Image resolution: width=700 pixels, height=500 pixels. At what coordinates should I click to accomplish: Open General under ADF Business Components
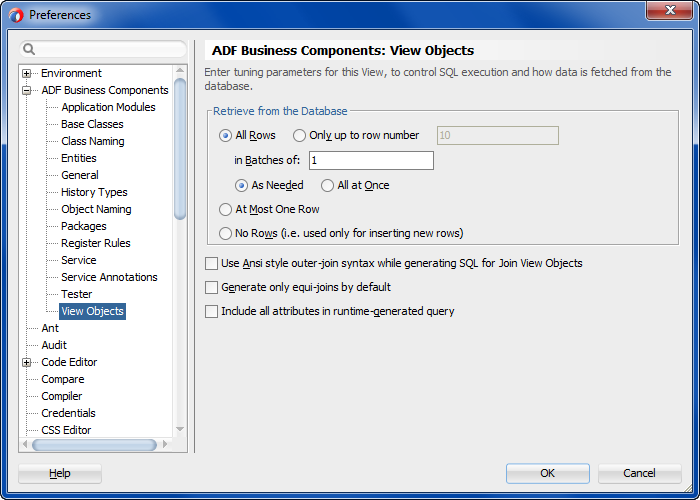(80, 175)
